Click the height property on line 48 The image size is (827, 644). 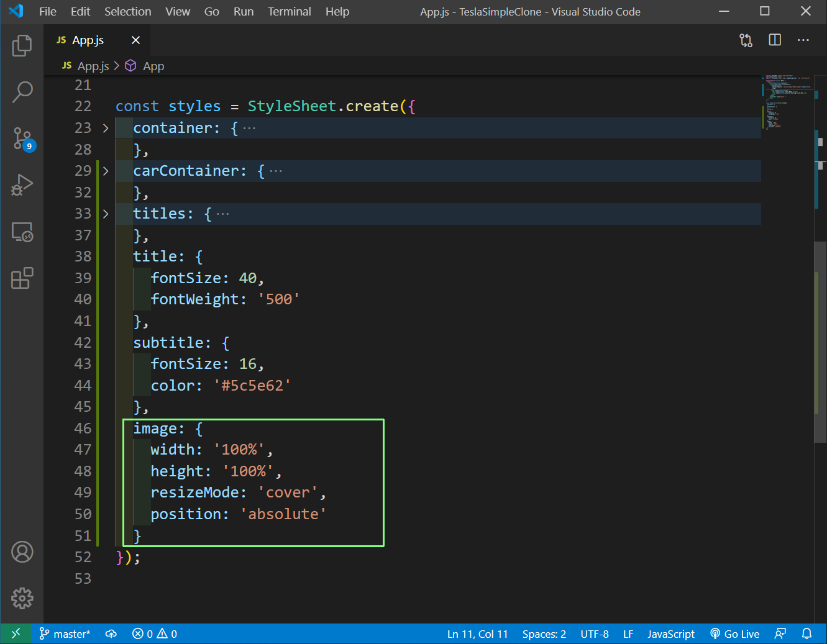176,471
